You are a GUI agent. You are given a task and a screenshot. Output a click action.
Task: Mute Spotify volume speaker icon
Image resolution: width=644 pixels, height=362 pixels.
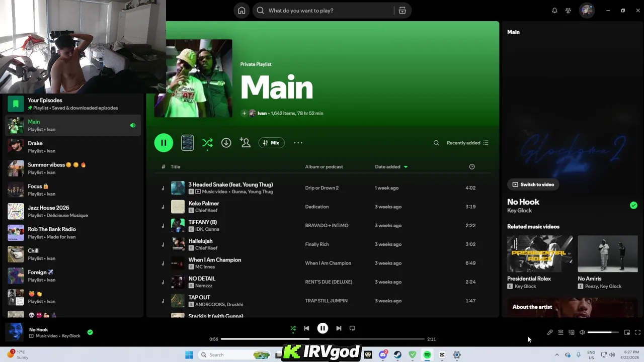coord(582,332)
